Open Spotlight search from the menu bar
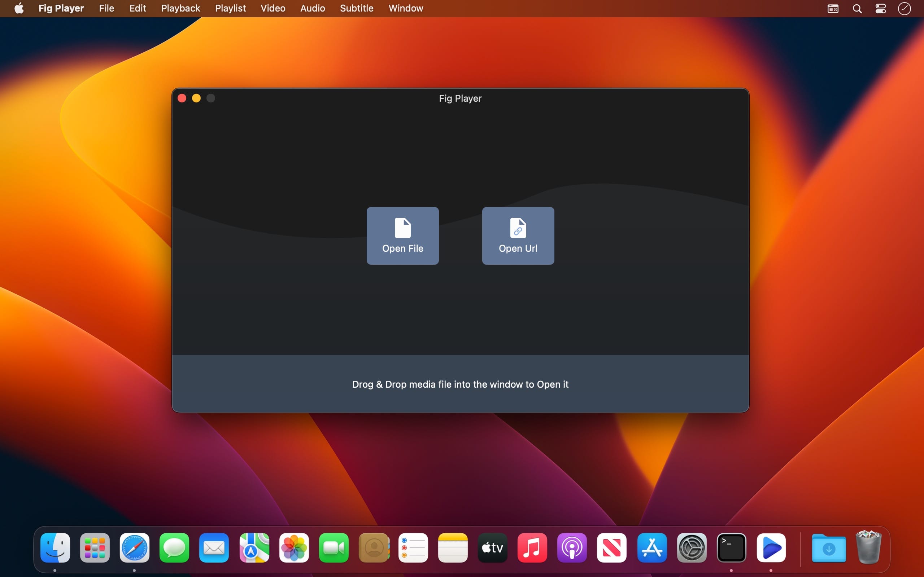The image size is (924, 577). tap(857, 8)
